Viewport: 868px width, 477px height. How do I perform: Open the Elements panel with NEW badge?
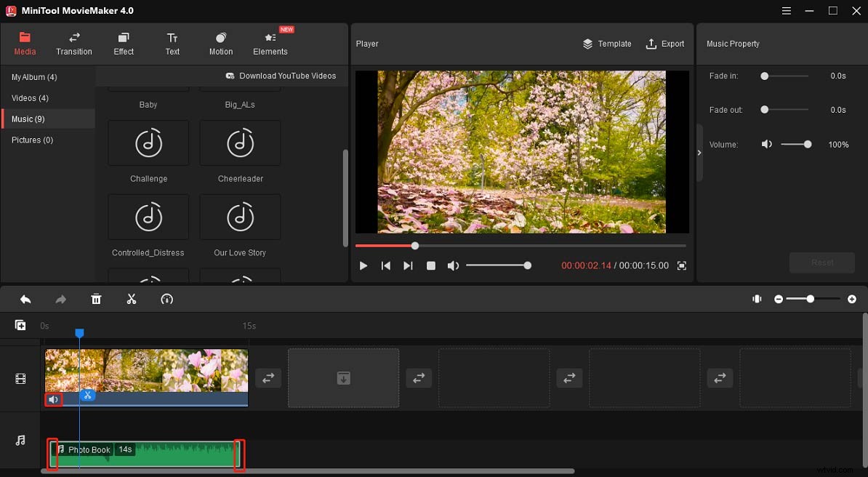(270, 42)
